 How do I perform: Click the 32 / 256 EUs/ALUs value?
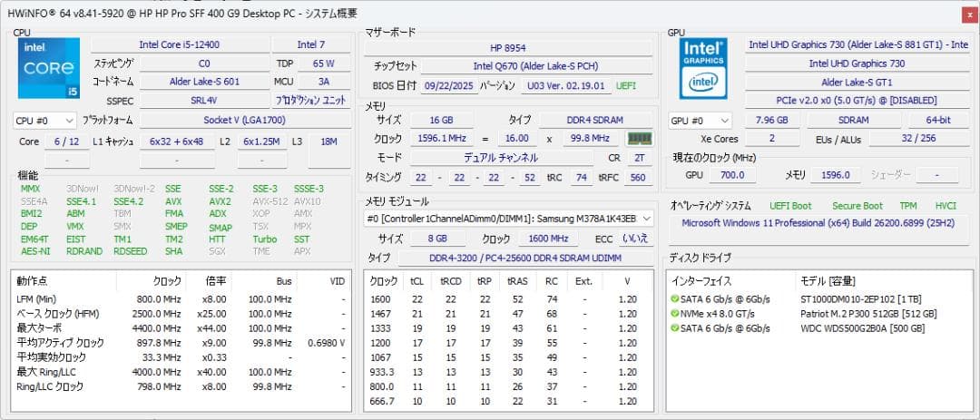coord(918,139)
